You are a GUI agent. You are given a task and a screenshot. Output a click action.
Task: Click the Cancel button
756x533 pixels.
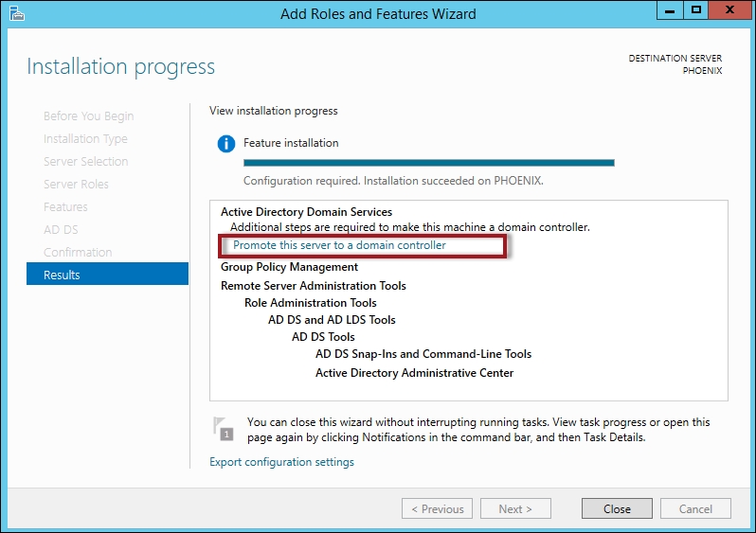(695, 508)
